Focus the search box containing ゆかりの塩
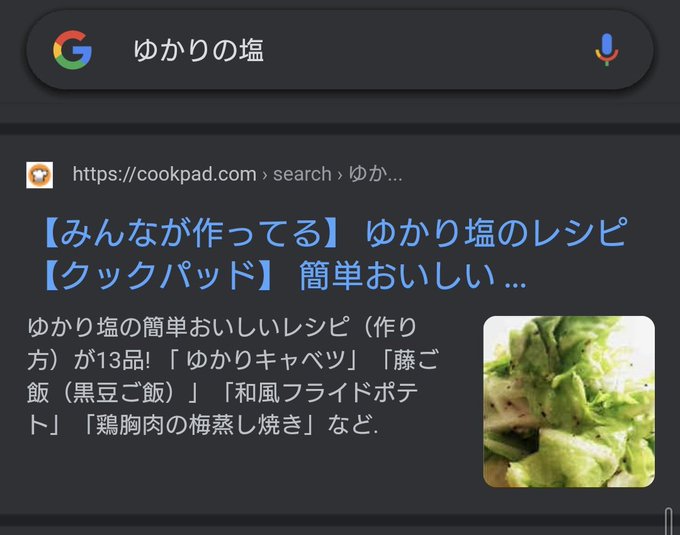The width and height of the screenshot is (680, 535). click(340, 50)
